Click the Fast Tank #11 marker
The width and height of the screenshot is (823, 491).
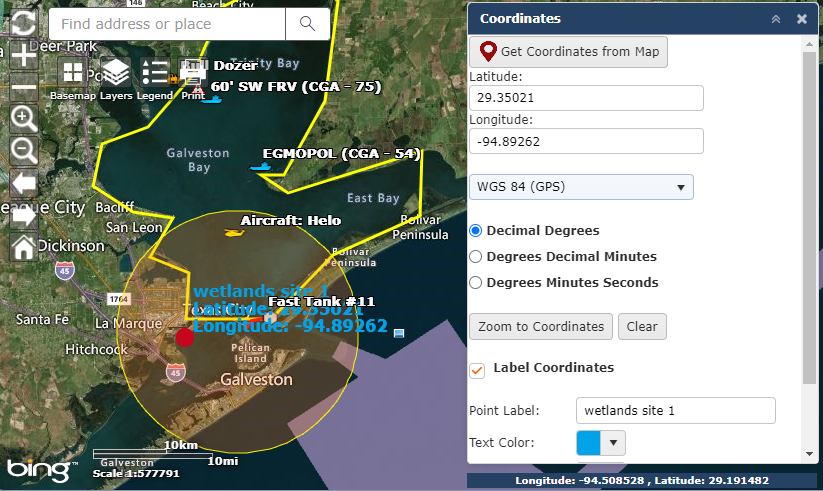(270, 317)
